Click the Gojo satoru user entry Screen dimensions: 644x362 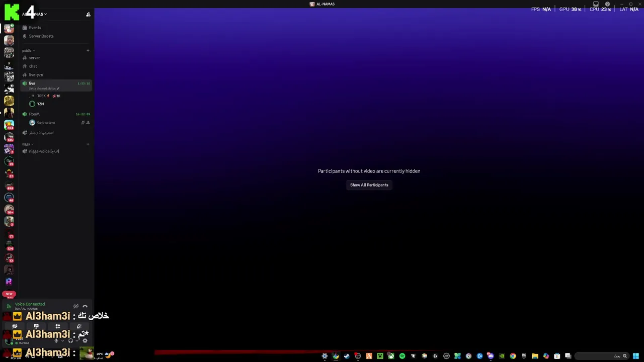pyautogui.click(x=59, y=123)
